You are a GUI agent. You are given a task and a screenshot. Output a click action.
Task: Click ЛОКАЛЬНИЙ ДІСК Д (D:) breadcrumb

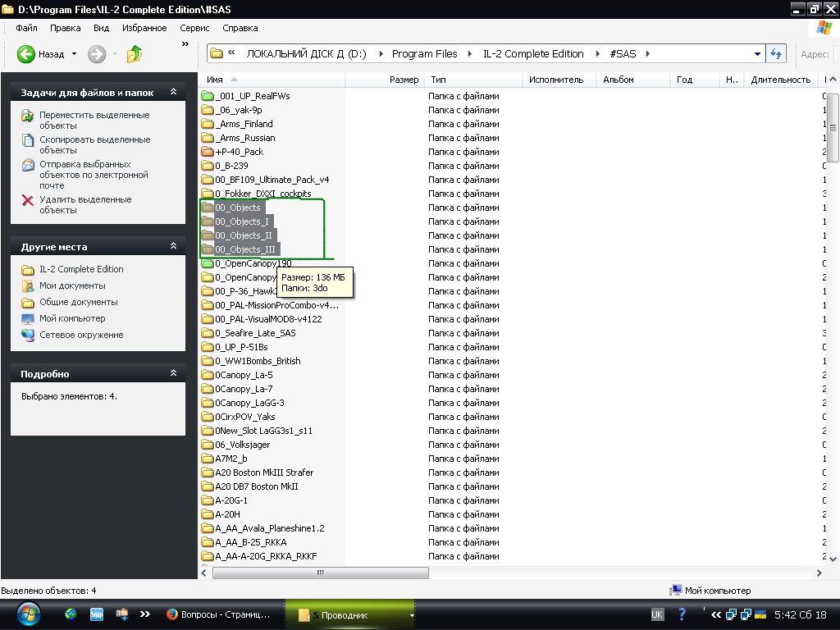pyautogui.click(x=306, y=53)
